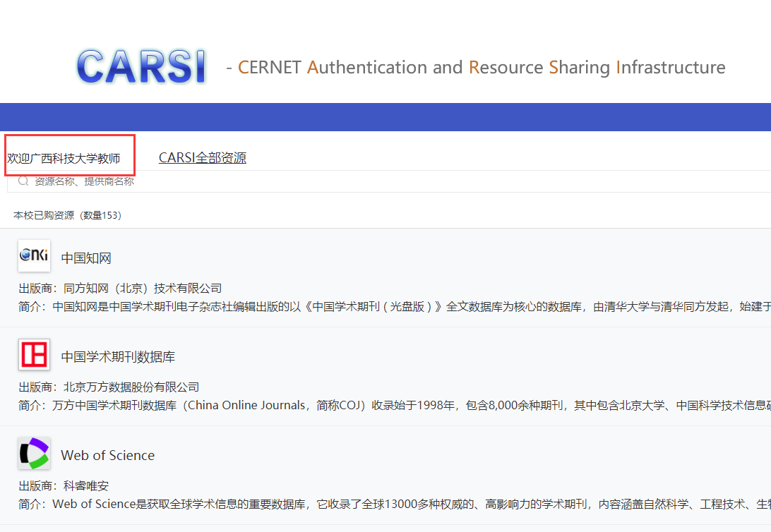Click the CARSI logo

click(x=142, y=67)
